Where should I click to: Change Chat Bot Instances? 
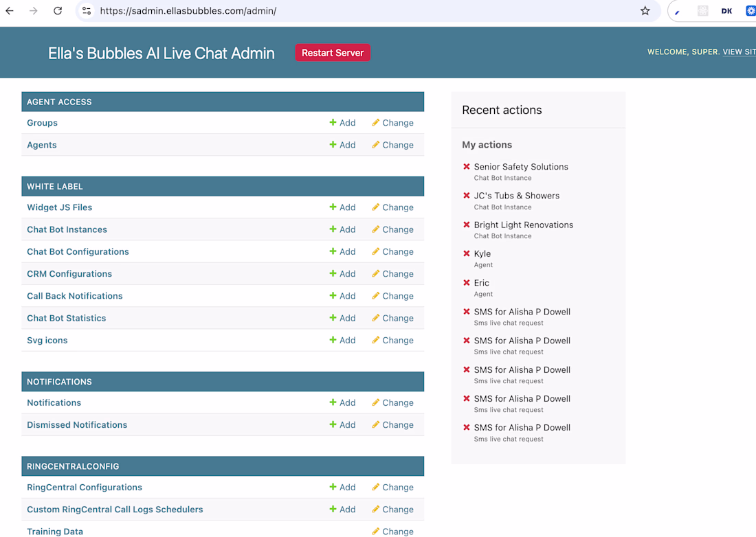coord(392,230)
